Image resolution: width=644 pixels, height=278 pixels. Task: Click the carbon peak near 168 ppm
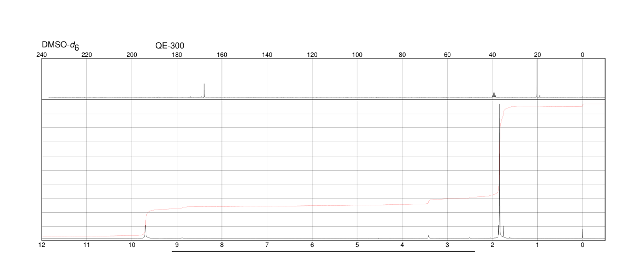pyautogui.click(x=204, y=91)
